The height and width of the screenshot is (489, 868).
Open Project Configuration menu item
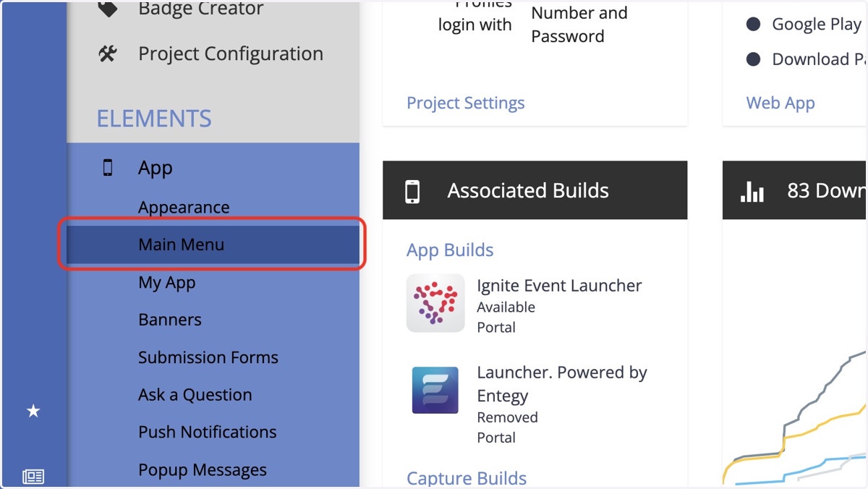click(231, 54)
